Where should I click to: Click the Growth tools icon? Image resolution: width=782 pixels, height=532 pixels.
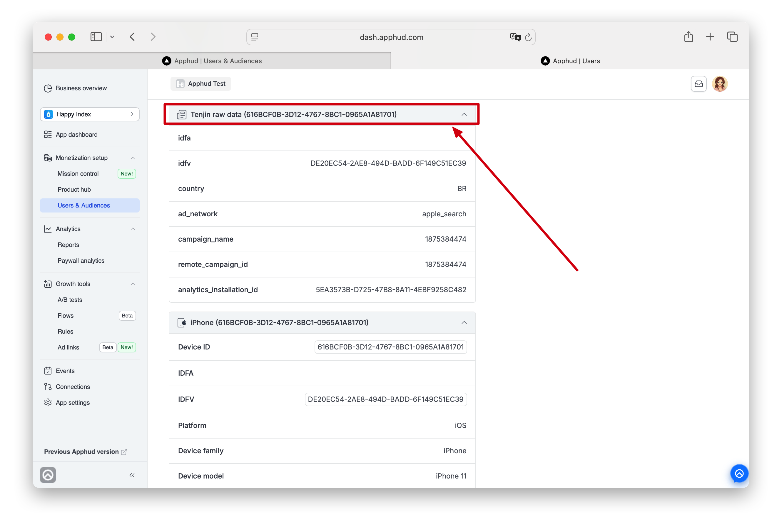pos(48,284)
